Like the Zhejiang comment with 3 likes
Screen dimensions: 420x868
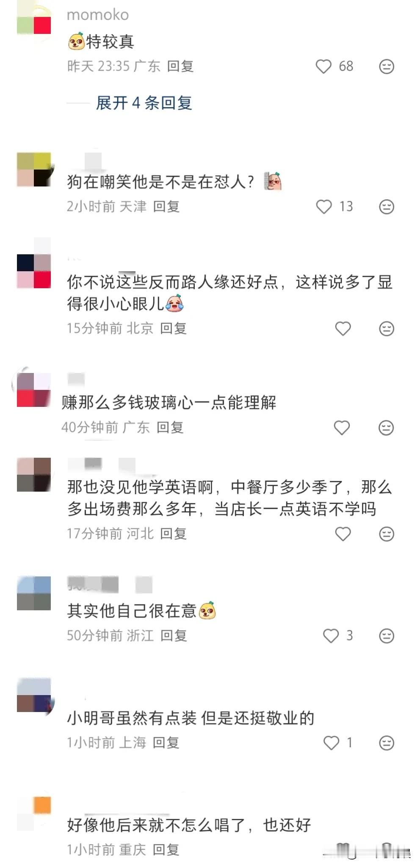click(x=331, y=636)
